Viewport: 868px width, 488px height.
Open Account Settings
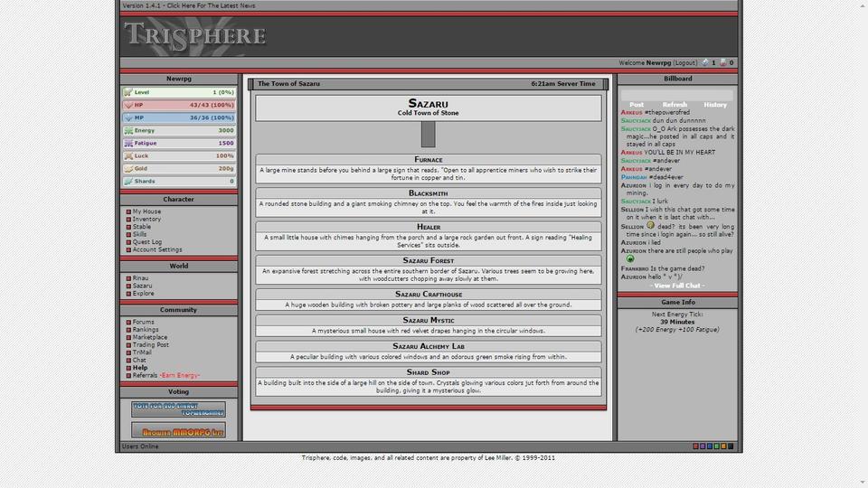156,249
